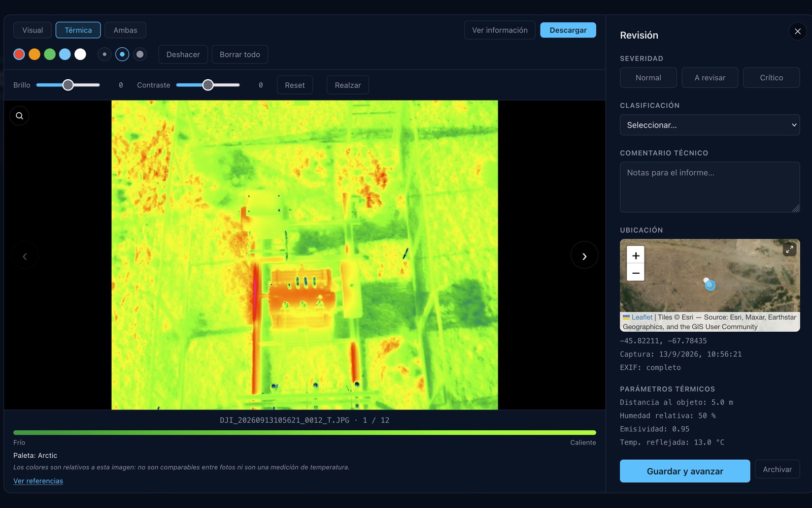Select the medium brush size
The width and height of the screenshot is (812, 508).
point(122,54)
